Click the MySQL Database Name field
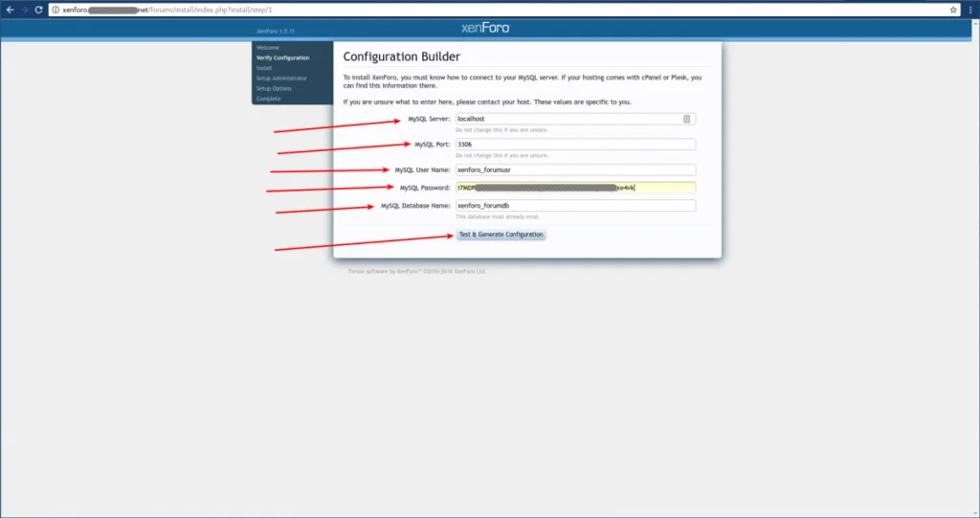This screenshot has width=980, height=518. tap(575, 206)
